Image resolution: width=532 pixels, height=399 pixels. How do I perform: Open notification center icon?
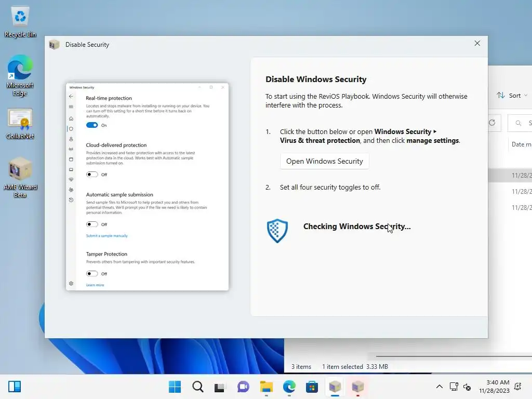518,386
